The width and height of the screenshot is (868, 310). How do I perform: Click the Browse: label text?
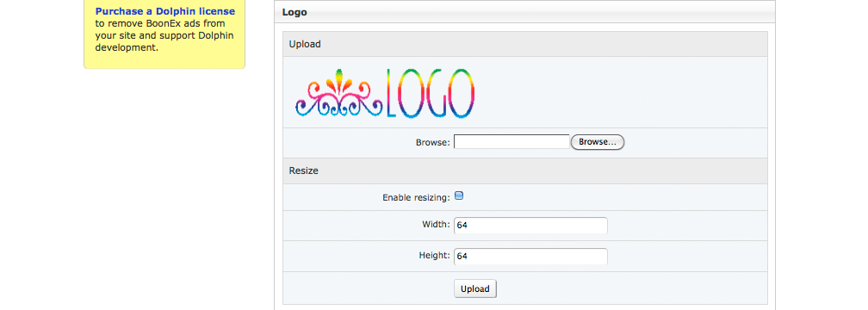433,142
